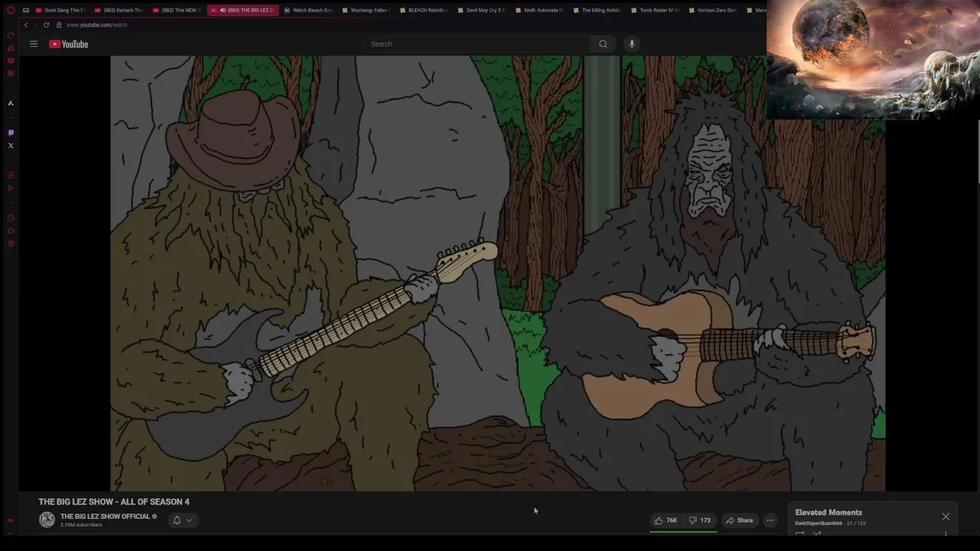This screenshot has height=551, width=980.
Task: Click the notification bell for the channel
Action: click(x=177, y=520)
